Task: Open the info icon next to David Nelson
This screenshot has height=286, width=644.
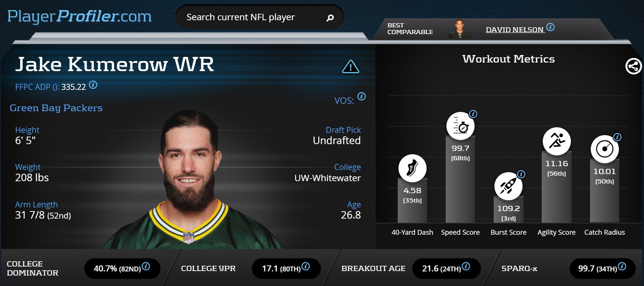Action: [550, 27]
